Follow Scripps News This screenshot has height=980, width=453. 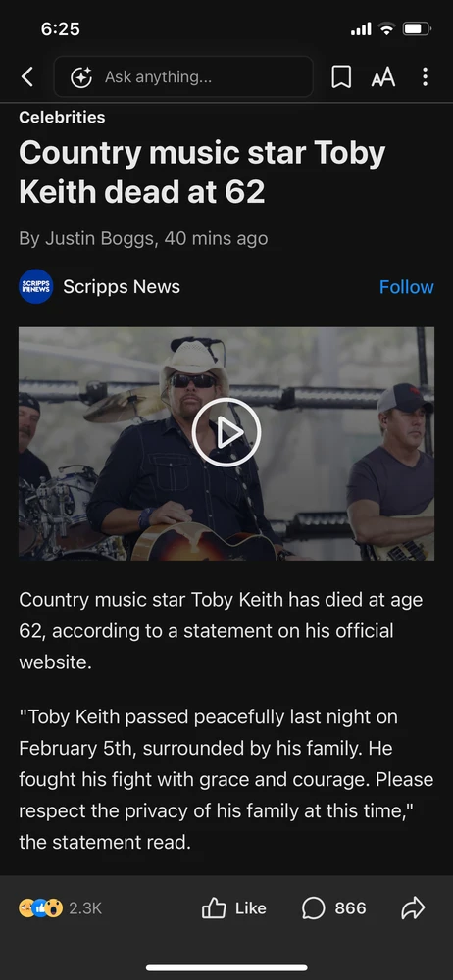(406, 287)
